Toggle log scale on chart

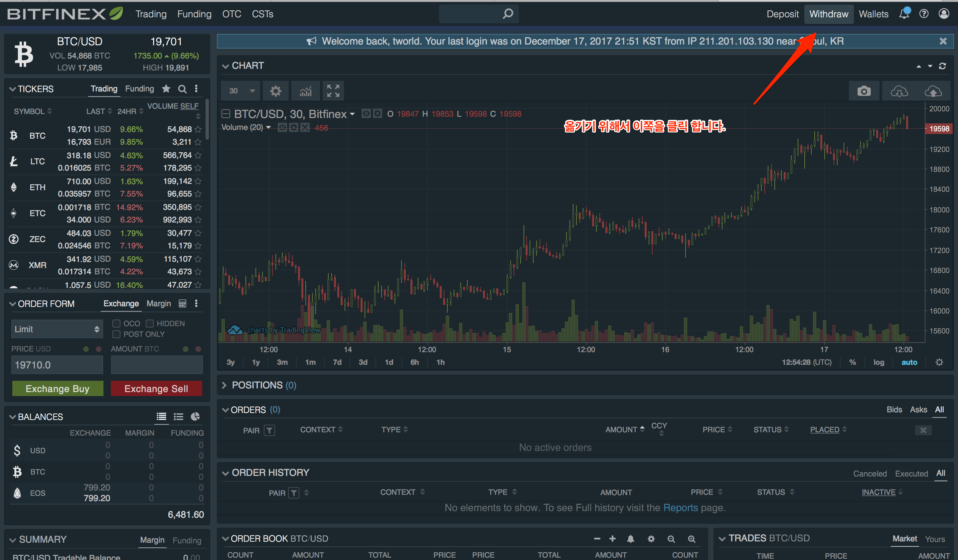click(878, 362)
